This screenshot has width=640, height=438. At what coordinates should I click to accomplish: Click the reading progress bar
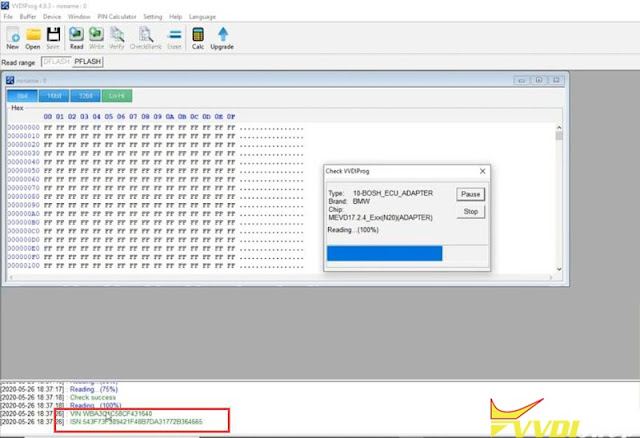tap(407, 253)
